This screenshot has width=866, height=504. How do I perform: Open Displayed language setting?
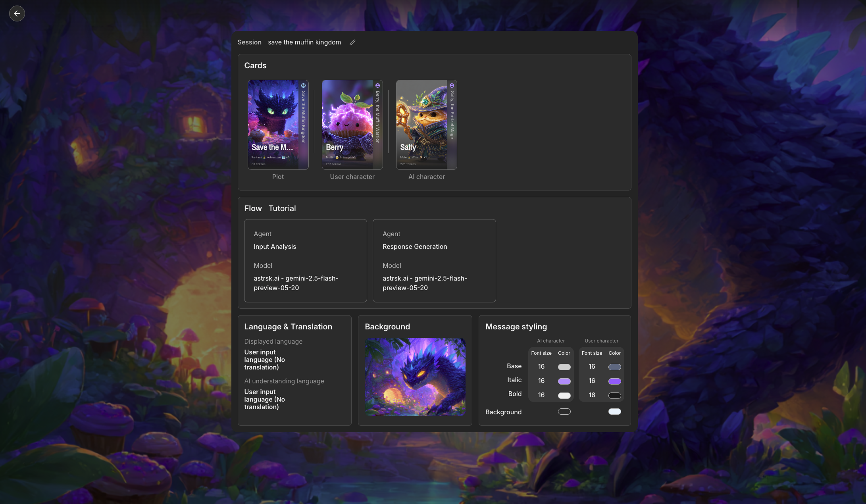[264, 360]
